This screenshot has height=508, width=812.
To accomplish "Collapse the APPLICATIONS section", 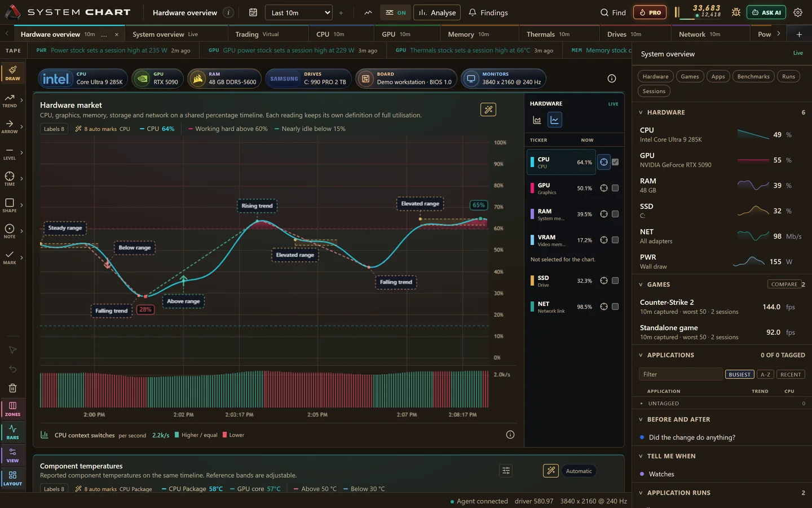I will [x=641, y=355].
